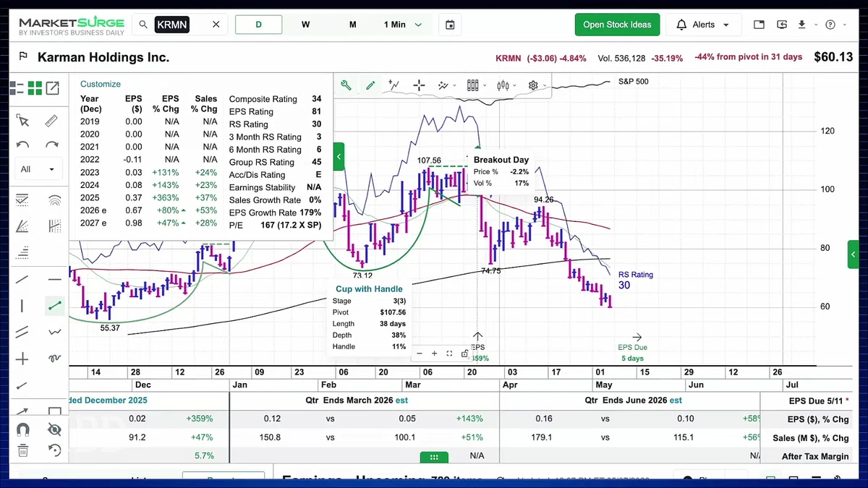
Task: Click the Customize link in data panel
Action: 101,84
